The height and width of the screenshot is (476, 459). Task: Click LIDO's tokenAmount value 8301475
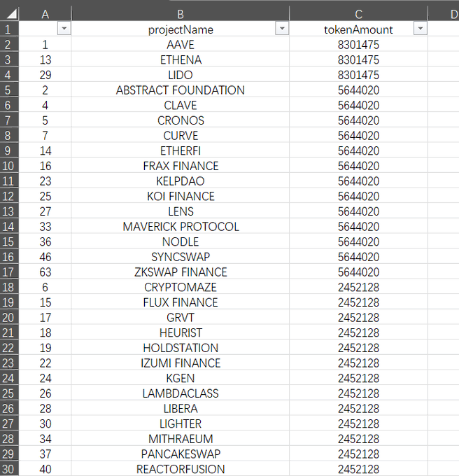pyautogui.click(x=358, y=75)
